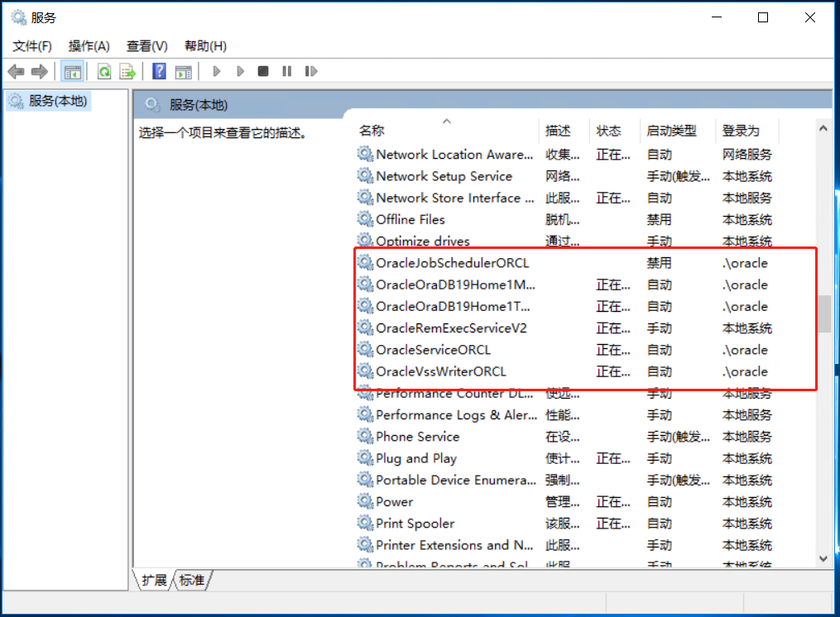The width and height of the screenshot is (840, 617).
Task: Click the Stop service square icon
Action: (263, 71)
